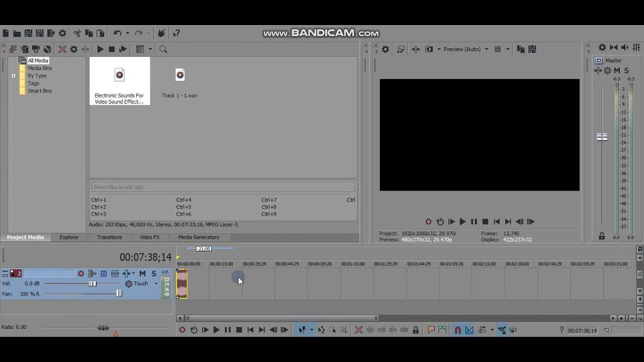Select the Tags folder
Screen dimensions: 644x362
pos(33,83)
